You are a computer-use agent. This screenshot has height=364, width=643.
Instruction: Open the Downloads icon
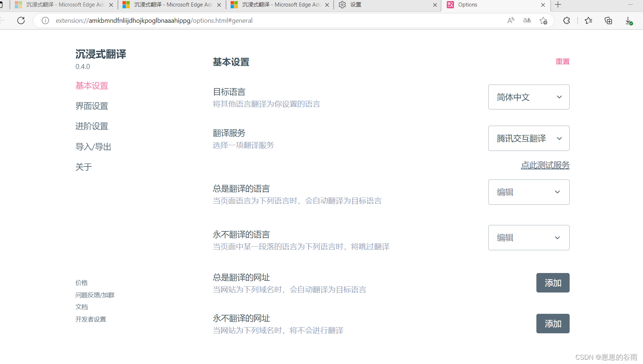click(628, 21)
